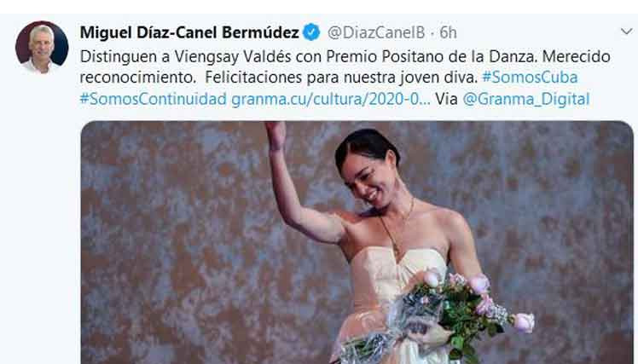Open the 6h tweet timestamp

pyautogui.click(x=448, y=32)
